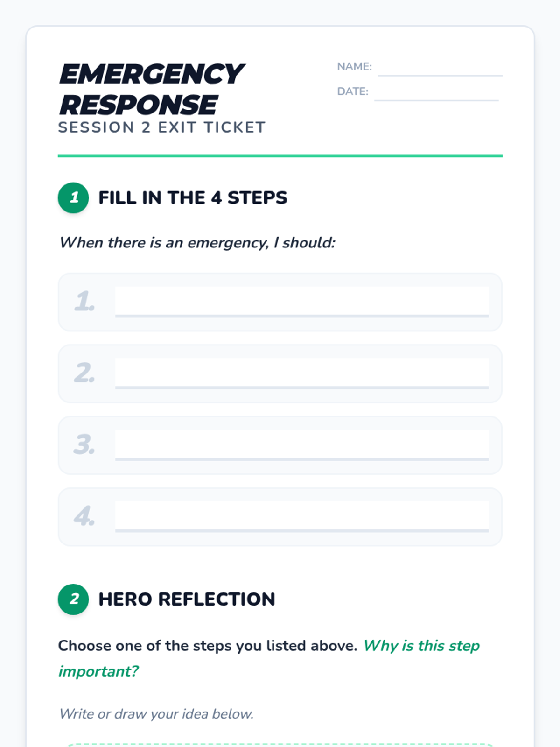Click the 'Write or draw your idea below' hint
Viewport: 560px width, 747px height.
[156, 714]
